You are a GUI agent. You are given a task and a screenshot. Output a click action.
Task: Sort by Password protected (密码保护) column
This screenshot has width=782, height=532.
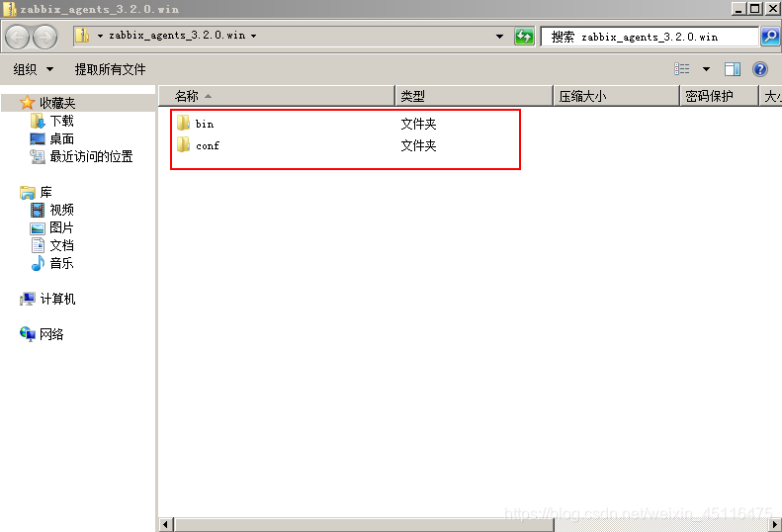click(x=719, y=96)
